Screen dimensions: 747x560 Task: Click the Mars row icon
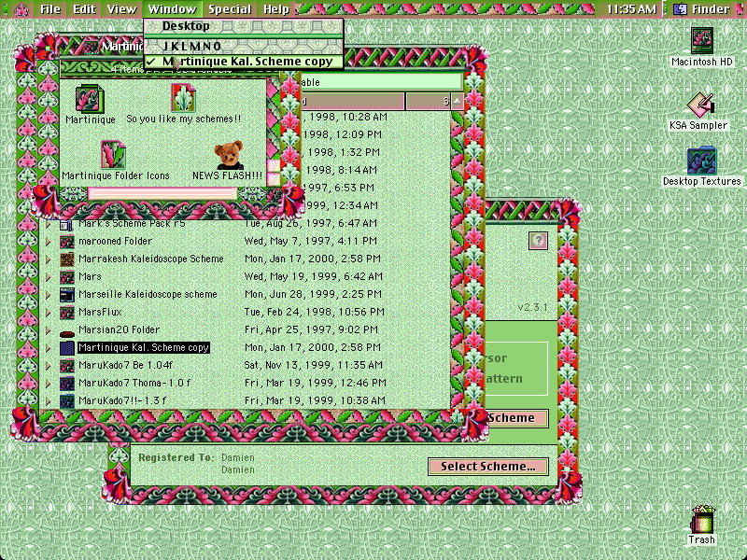tap(66, 276)
